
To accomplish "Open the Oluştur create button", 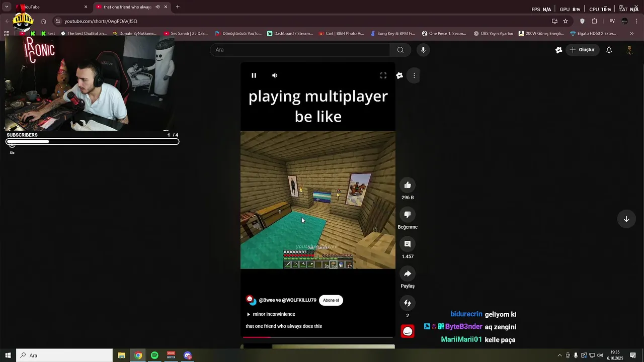I will (x=582, y=50).
